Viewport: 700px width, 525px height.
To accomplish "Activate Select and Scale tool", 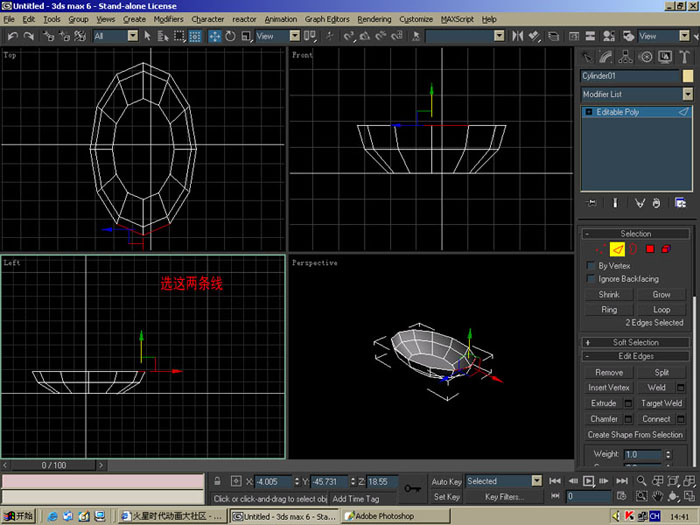I will click(246, 36).
